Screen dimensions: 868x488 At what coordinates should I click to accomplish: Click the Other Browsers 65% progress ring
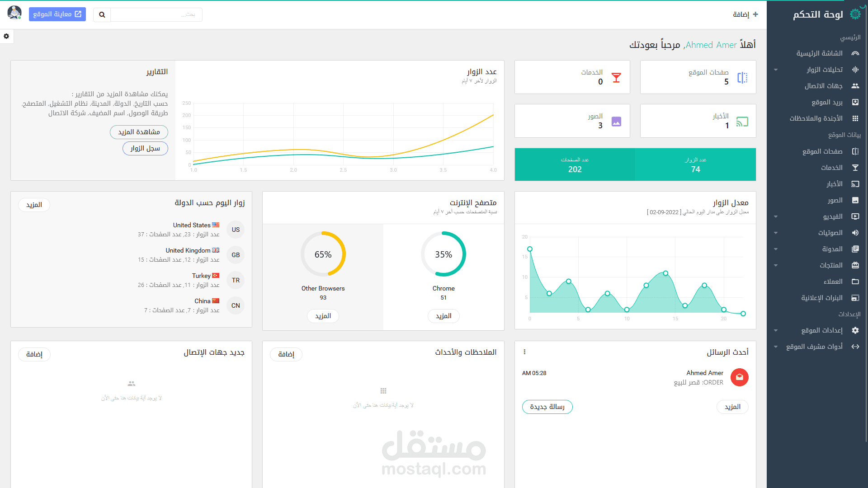click(x=323, y=254)
